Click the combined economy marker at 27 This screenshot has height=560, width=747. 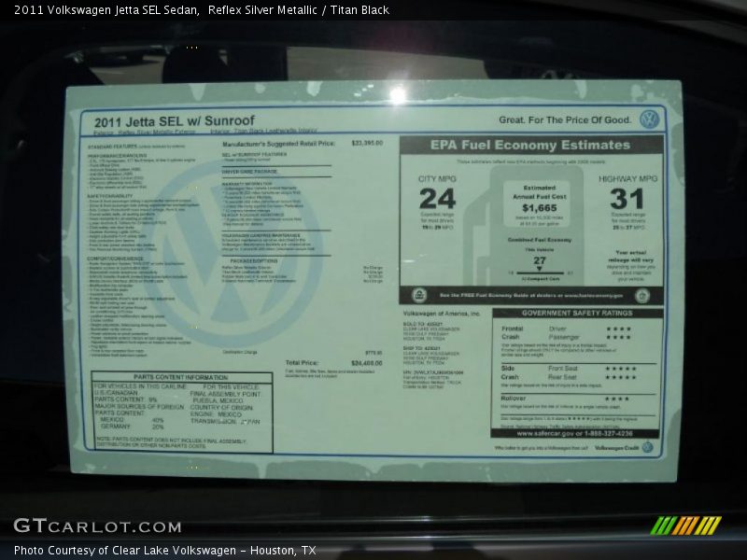[x=540, y=269]
